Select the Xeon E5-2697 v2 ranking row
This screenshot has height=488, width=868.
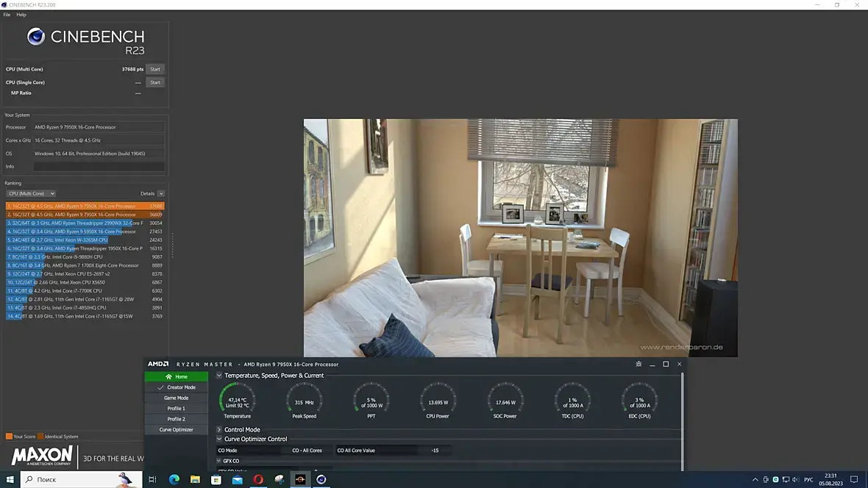click(x=85, y=274)
